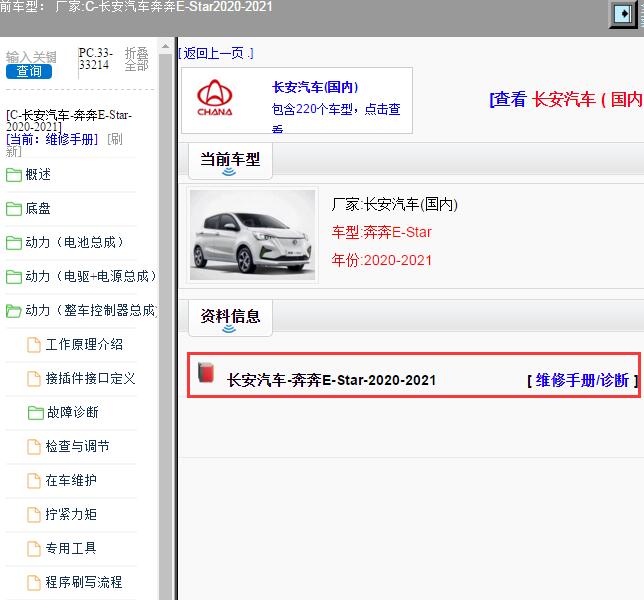
Task: Open the 长安汽车(国内) brand link
Action: pyautogui.click(x=315, y=87)
